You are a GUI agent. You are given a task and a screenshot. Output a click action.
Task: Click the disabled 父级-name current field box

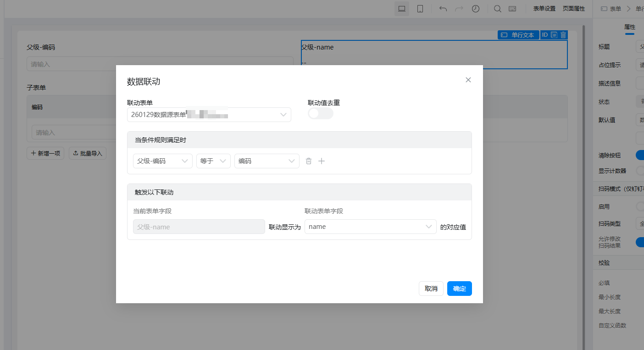click(x=199, y=227)
